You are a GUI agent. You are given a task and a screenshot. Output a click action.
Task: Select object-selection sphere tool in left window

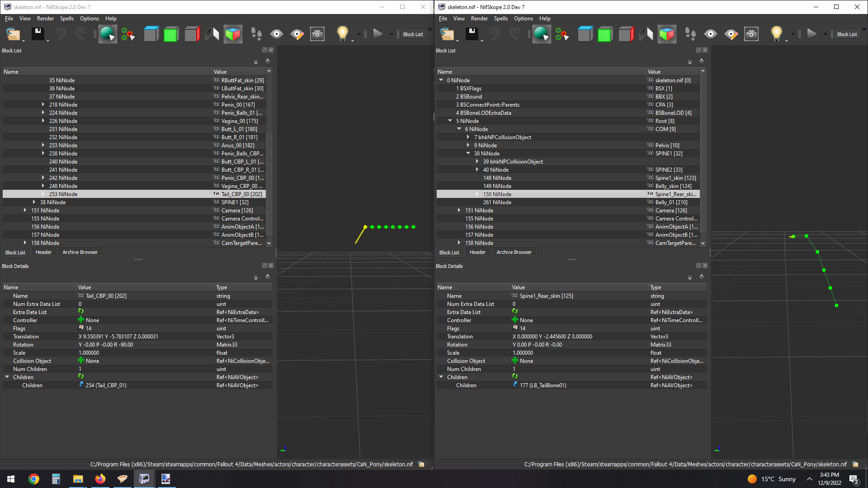pos(108,34)
